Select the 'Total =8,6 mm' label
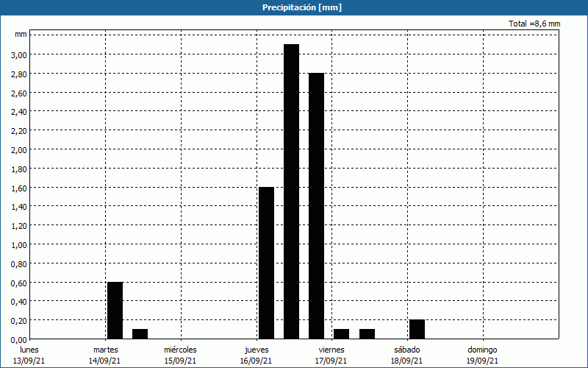The height and width of the screenshot is (368, 588). coord(534,24)
